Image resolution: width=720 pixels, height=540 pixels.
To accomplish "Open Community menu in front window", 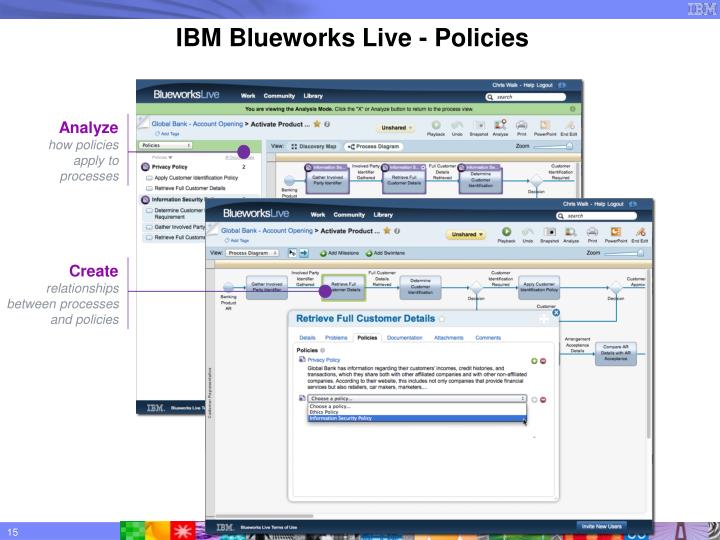I will pos(349,215).
